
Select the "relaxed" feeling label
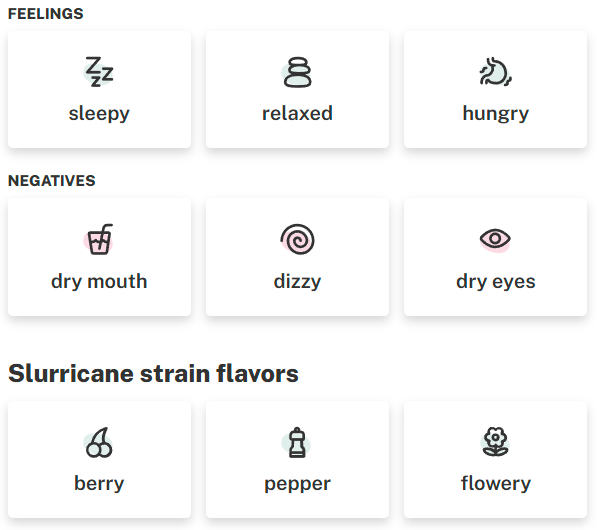click(x=297, y=113)
